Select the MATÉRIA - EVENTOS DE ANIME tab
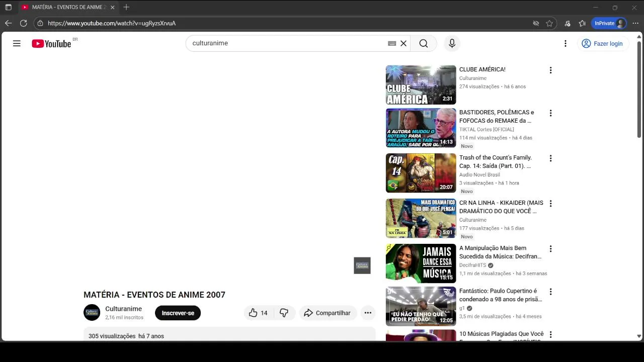This screenshot has width=644, height=362. pos(68,7)
